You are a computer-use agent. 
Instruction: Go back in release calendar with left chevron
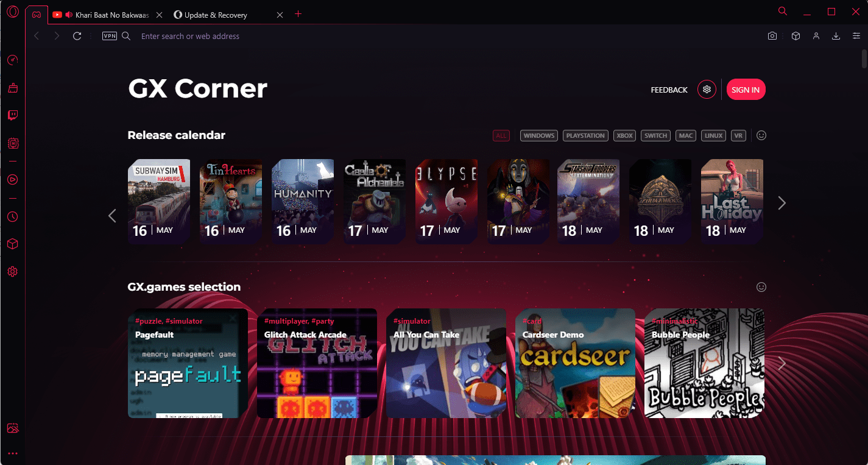112,215
